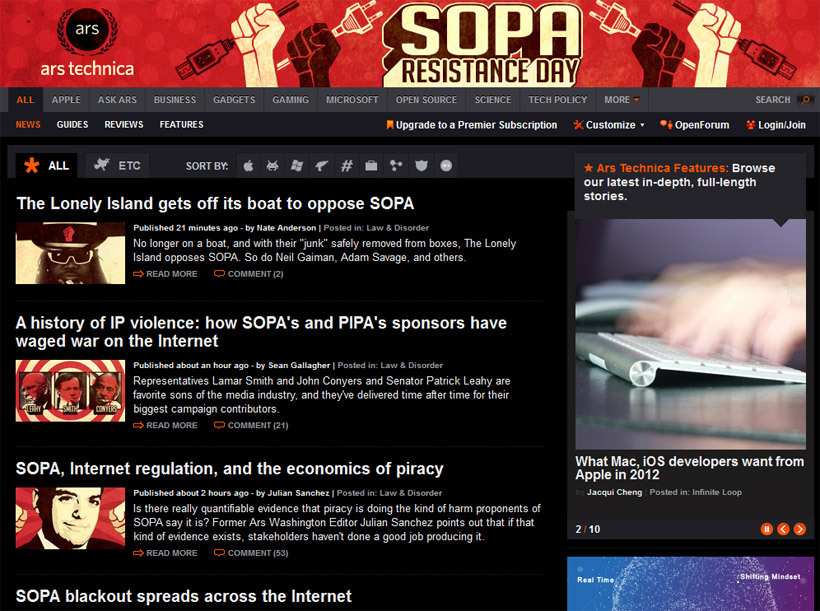This screenshot has height=611, width=820.
Task: Click the SOPA Resistance Day banner
Action: 483,44
